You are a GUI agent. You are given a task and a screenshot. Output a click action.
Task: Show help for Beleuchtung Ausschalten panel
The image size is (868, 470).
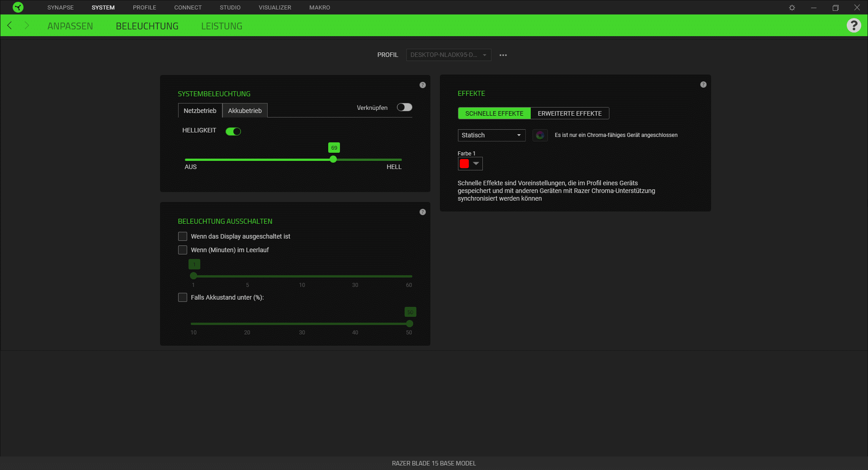tap(422, 212)
